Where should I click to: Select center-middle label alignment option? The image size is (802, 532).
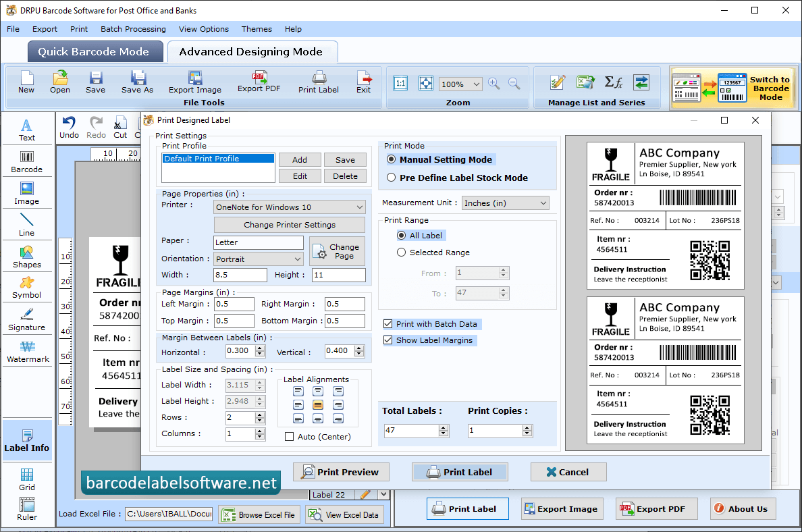[318, 405]
